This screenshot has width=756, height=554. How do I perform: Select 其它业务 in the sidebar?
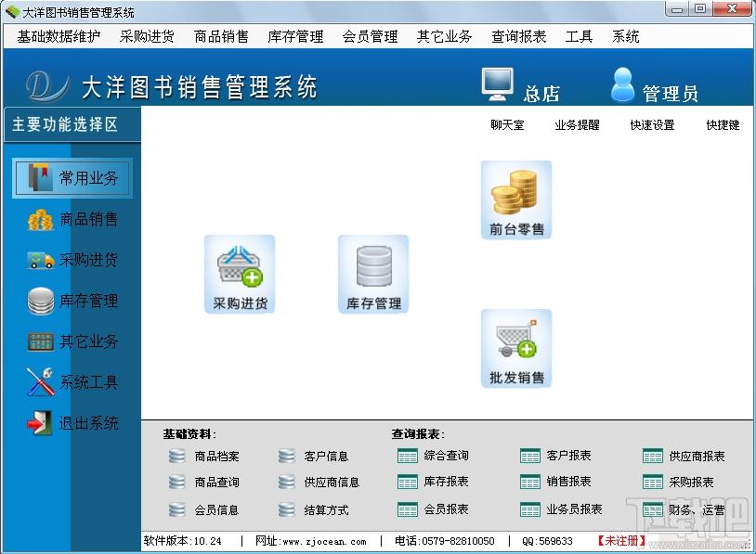pyautogui.click(x=72, y=341)
